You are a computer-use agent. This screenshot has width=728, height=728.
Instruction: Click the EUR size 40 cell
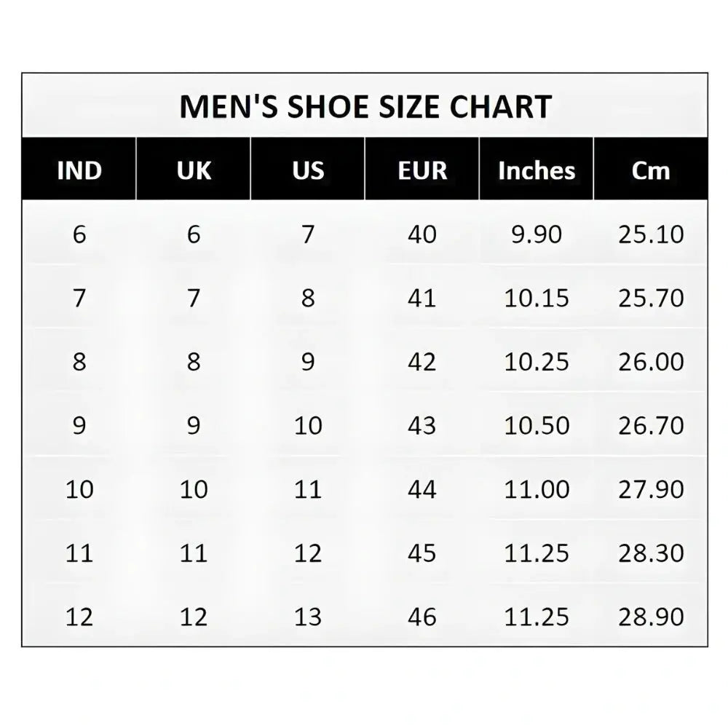(422, 234)
